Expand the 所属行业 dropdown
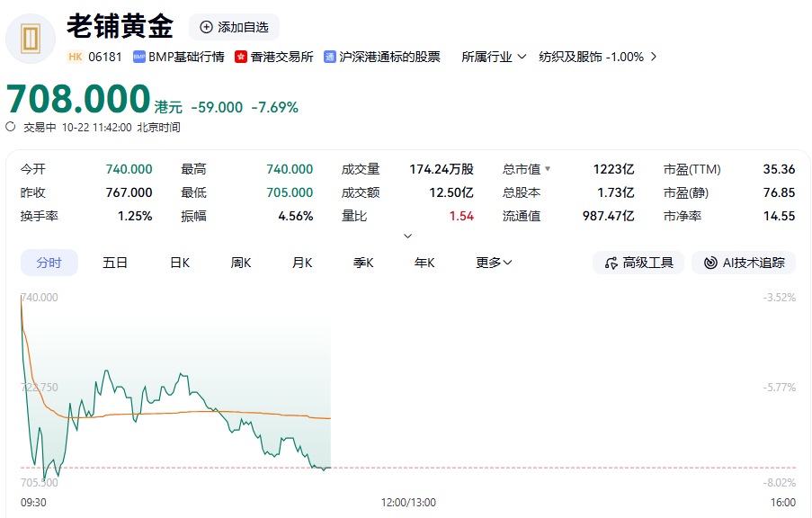Image resolution: width=812 pixels, height=518 pixels. [495, 57]
